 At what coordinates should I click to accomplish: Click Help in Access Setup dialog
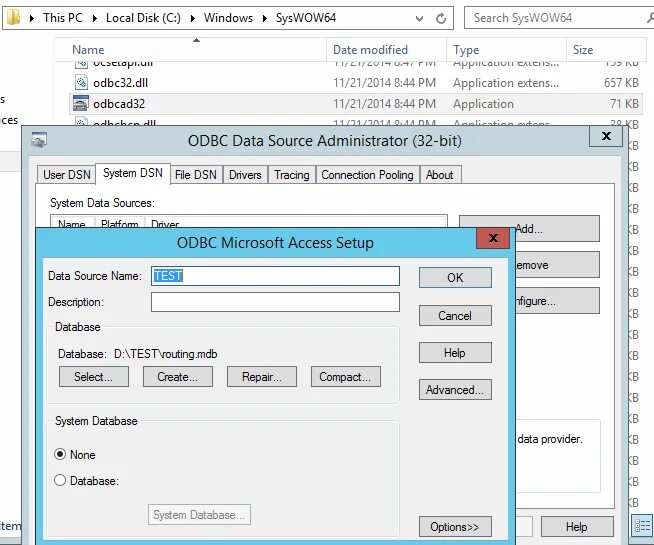(455, 353)
